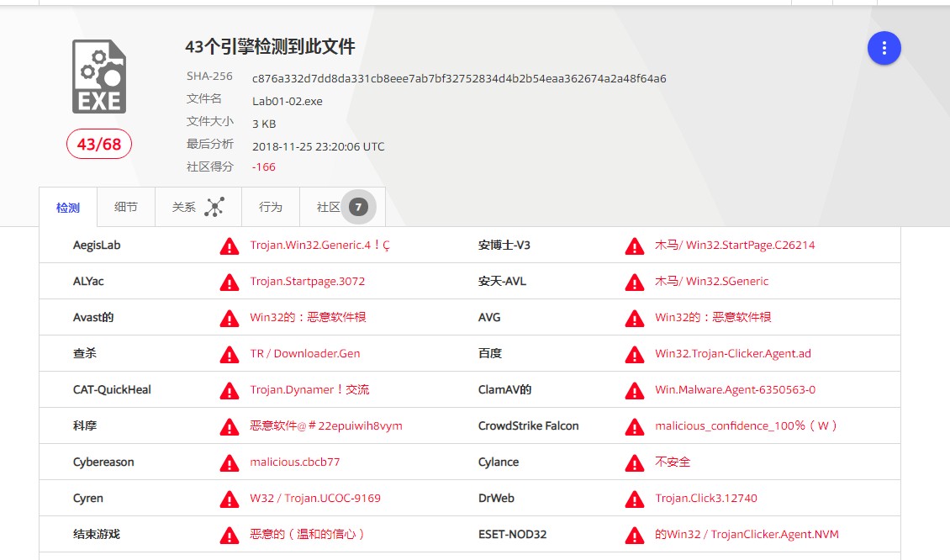Switch to the 检测 tab

(x=68, y=208)
